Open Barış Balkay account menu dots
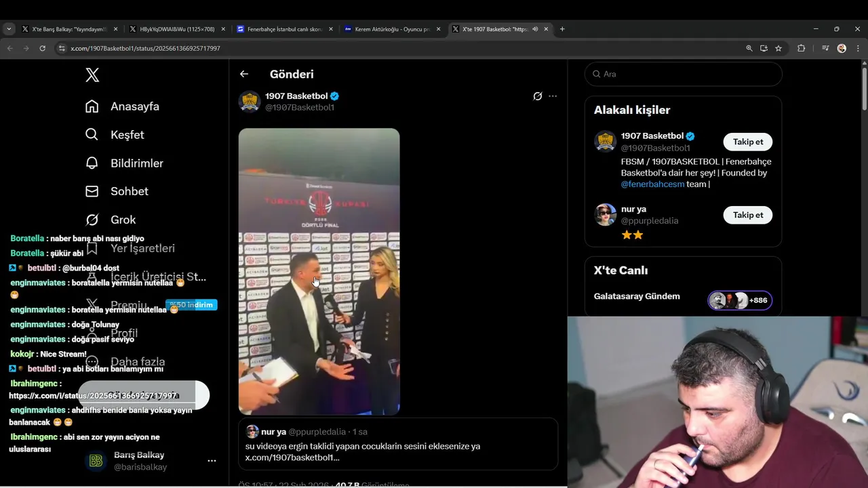This screenshot has width=868, height=488. pyautogui.click(x=212, y=461)
